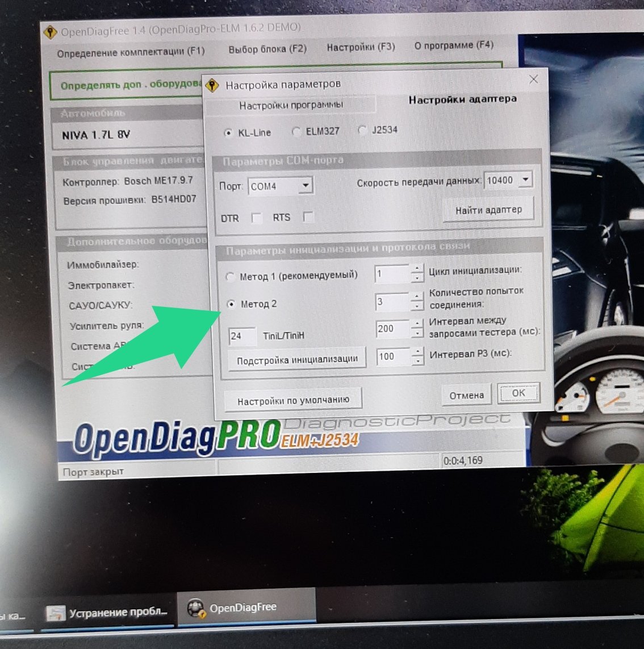Click the Отмена button

point(466,396)
